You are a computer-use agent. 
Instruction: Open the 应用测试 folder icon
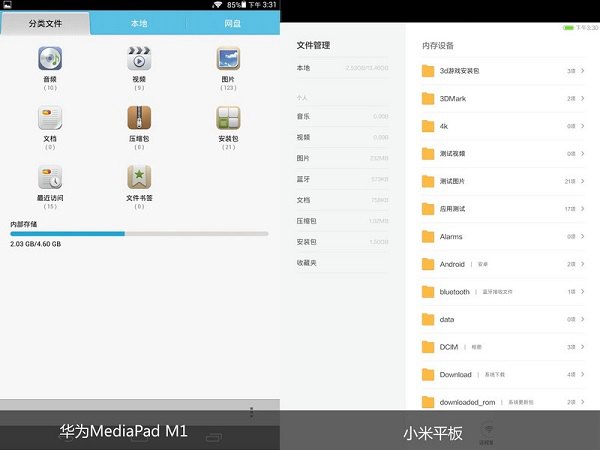(x=428, y=209)
